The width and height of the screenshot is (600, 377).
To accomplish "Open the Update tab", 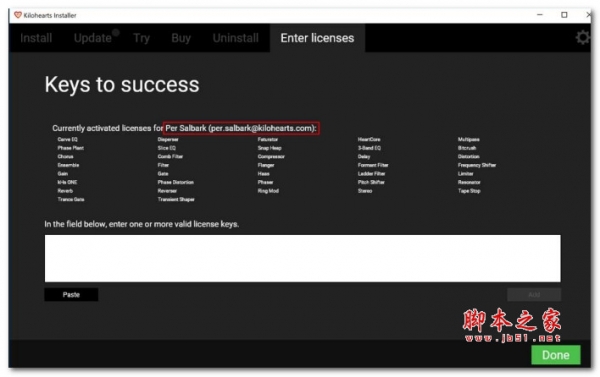I will [x=93, y=38].
